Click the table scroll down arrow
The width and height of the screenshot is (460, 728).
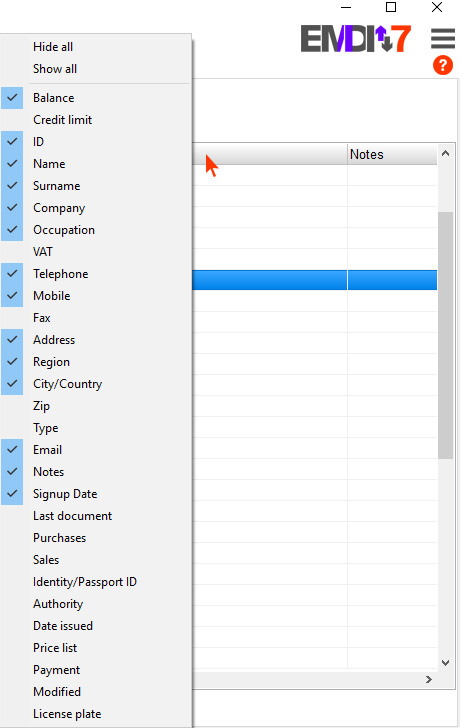(x=445, y=663)
